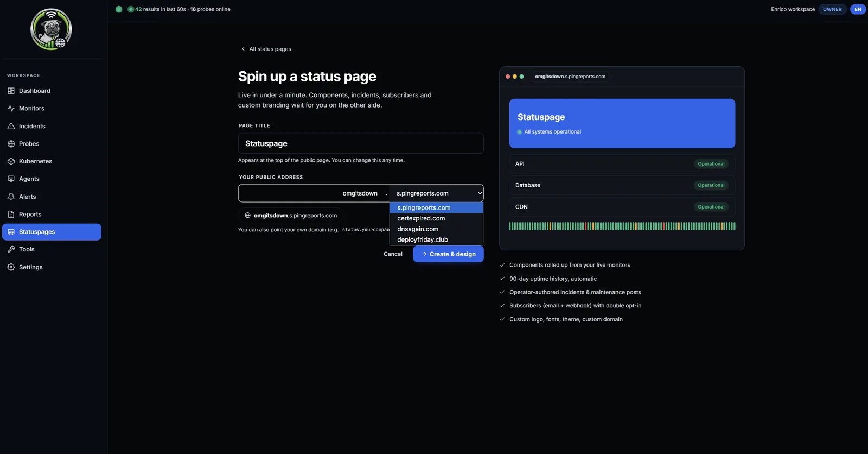Open the Tools section

52,249
